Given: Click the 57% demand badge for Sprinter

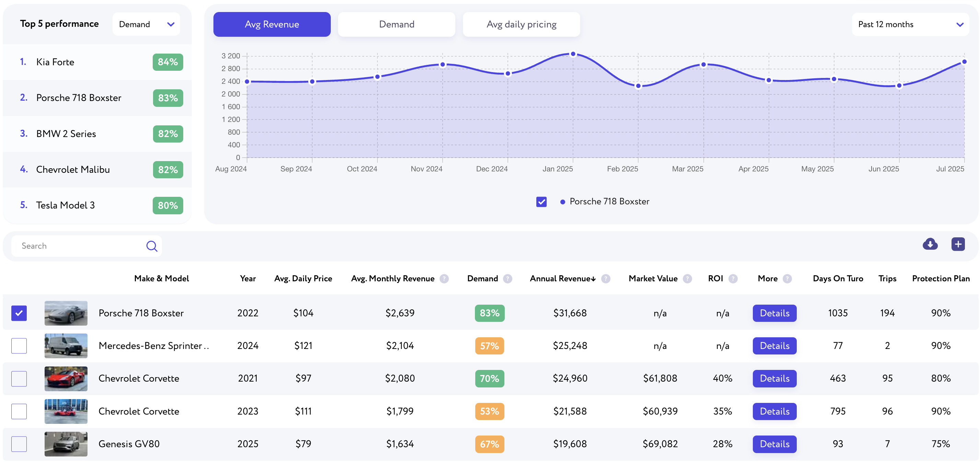Looking at the screenshot, I should click(x=490, y=346).
